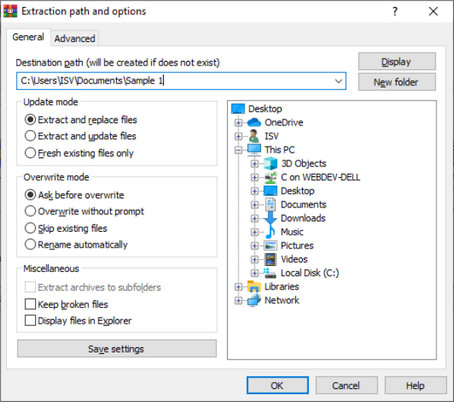Image resolution: width=454 pixels, height=402 pixels.
Task: Click the C on WEBDEV-DELL network drive icon
Action: (x=270, y=177)
